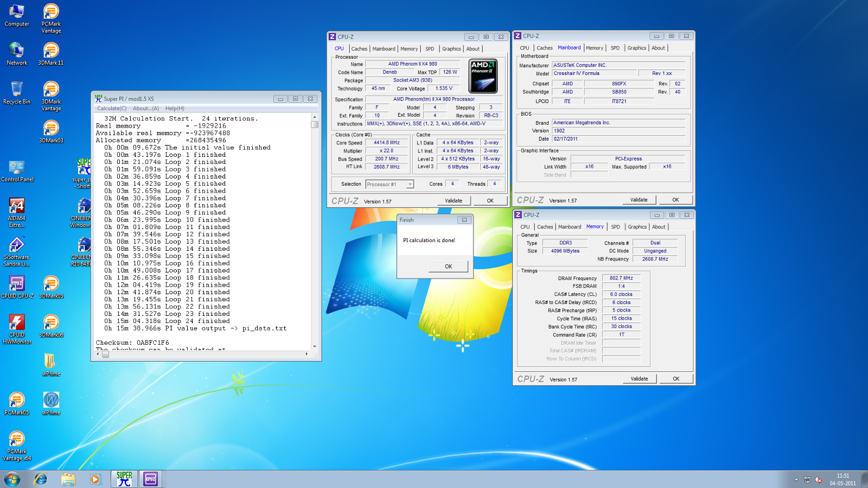
Task: Switch to SPD tab in CPU window
Action: pos(430,49)
